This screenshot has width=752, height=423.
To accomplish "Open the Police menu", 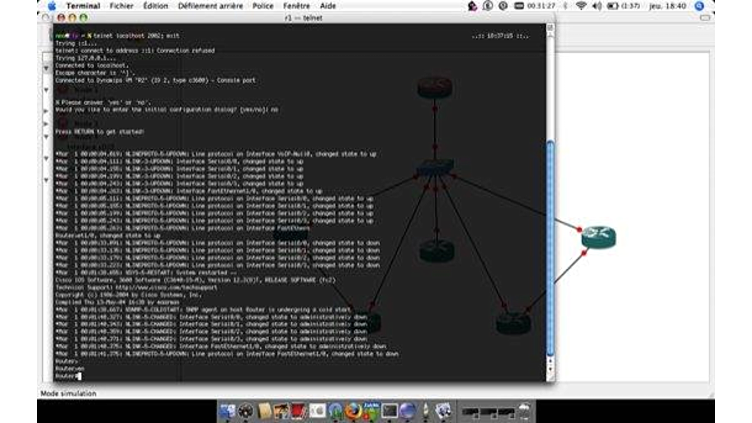I will tap(263, 5).
